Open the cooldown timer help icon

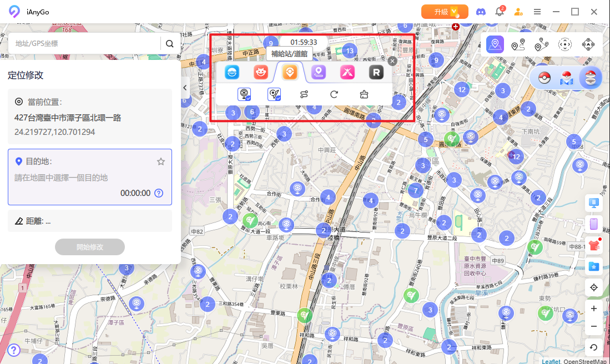[x=159, y=193]
